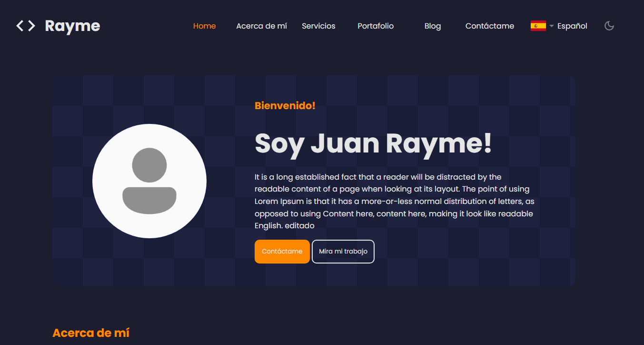644x345 pixels.
Task: Click the code brackets logo icon
Action: coord(26,26)
